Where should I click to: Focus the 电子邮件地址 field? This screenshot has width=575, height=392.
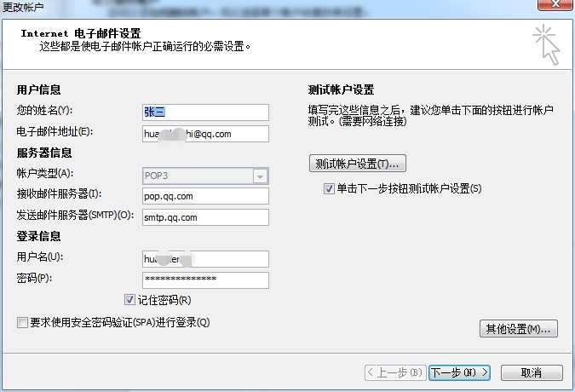coord(205,134)
